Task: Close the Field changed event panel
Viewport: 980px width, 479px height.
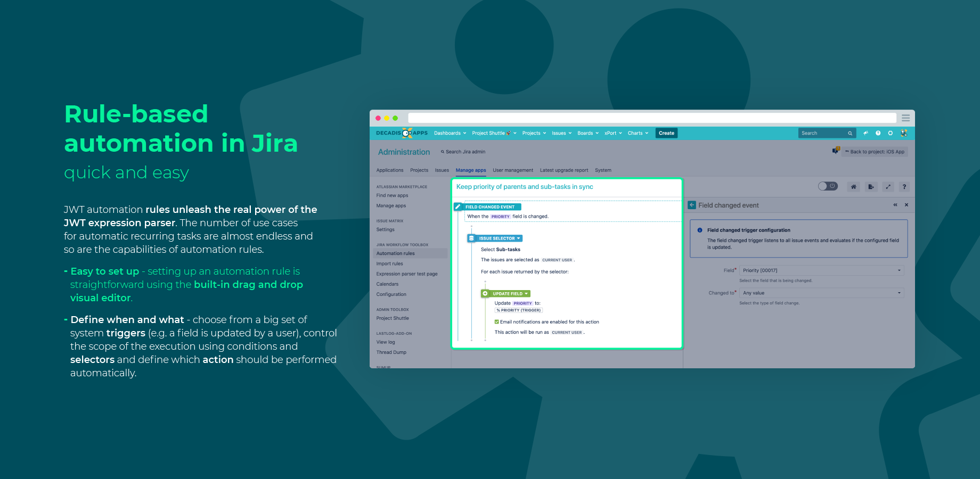Action: coord(907,205)
